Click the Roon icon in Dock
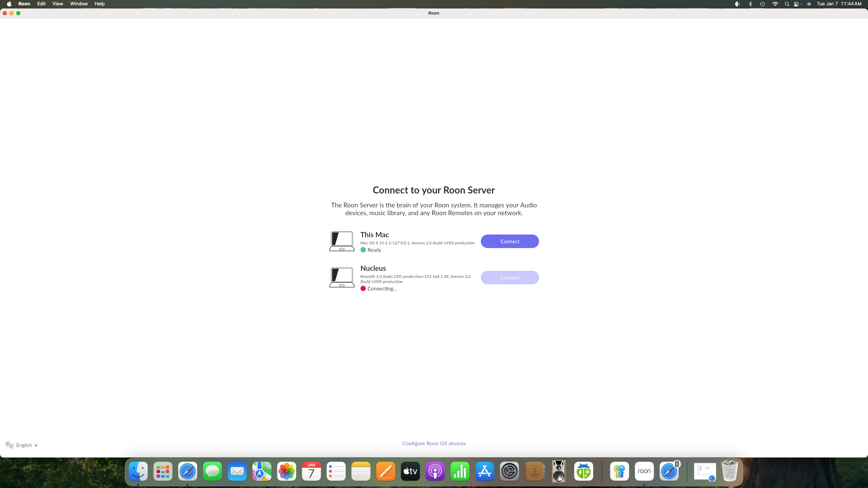This screenshot has height=488, width=868. [644, 471]
